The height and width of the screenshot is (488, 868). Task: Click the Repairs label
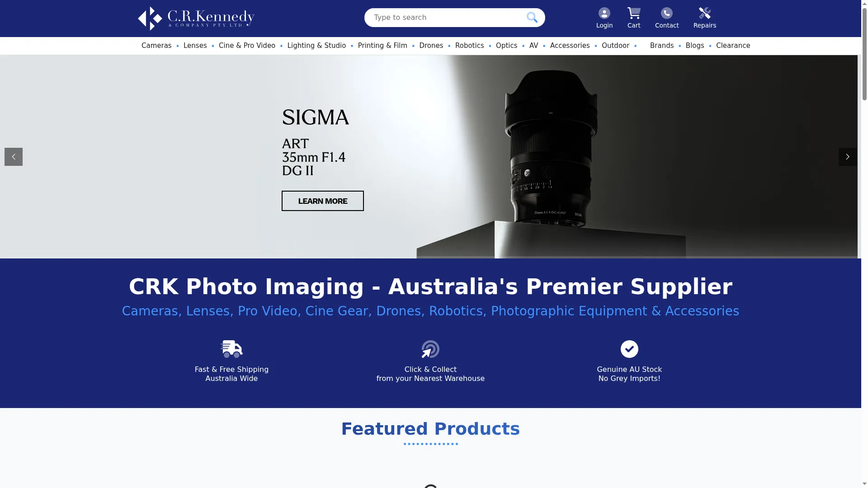(x=705, y=25)
